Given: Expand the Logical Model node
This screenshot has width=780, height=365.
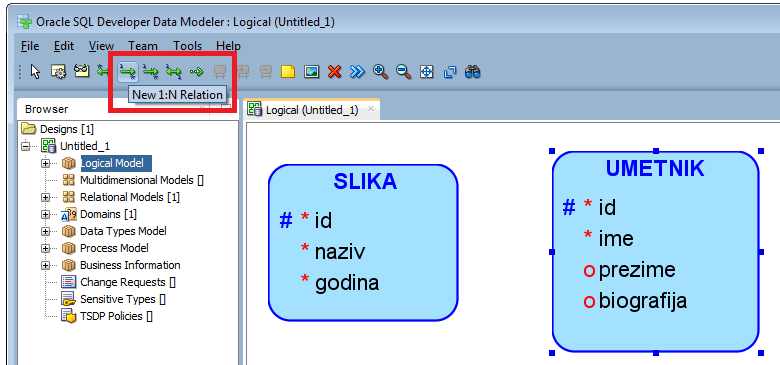Looking at the screenshot, I should pos(46,163).
